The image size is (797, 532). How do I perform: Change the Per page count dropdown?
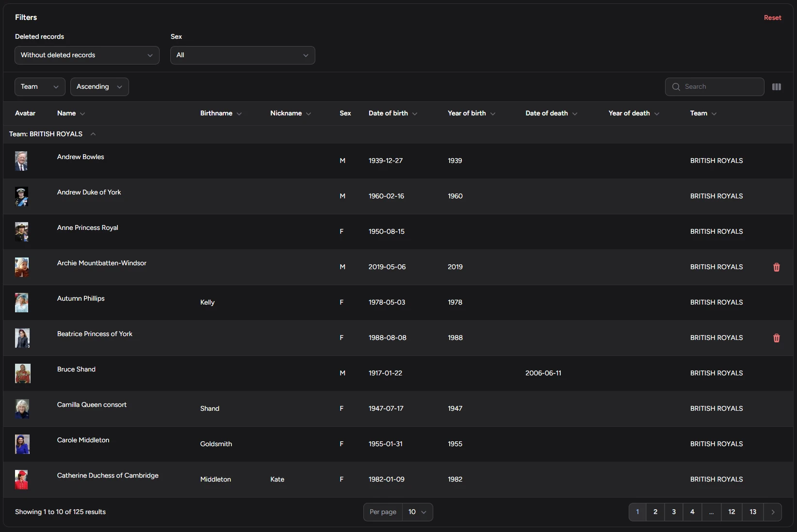417,512
